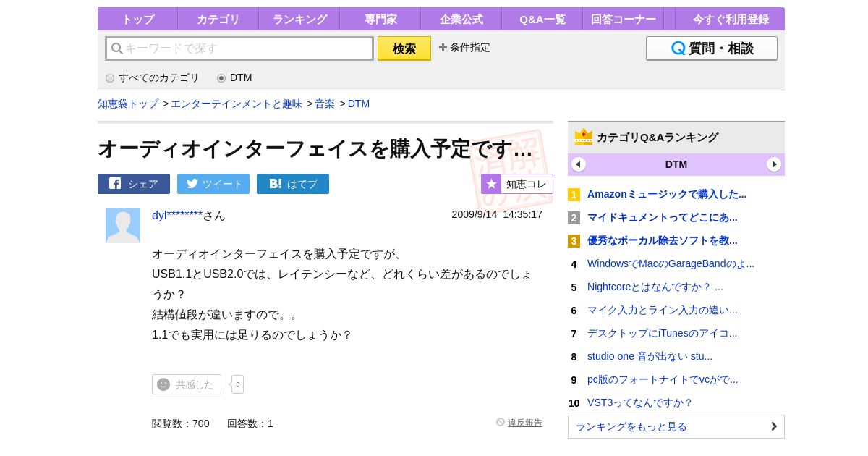Screen dimensions: 868x456
Task: Focus the keyword search field
Action: (239, 48)
